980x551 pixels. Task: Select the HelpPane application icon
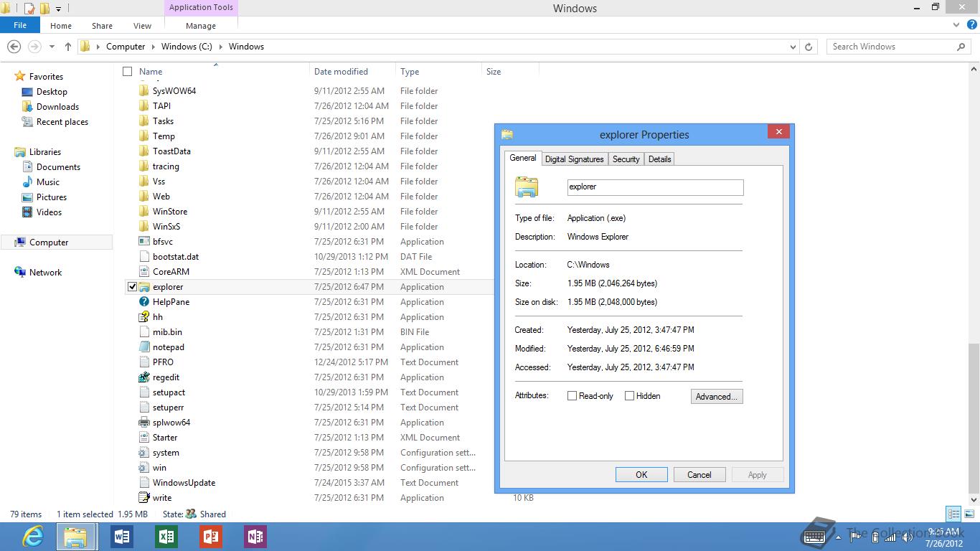pos(145,302)
